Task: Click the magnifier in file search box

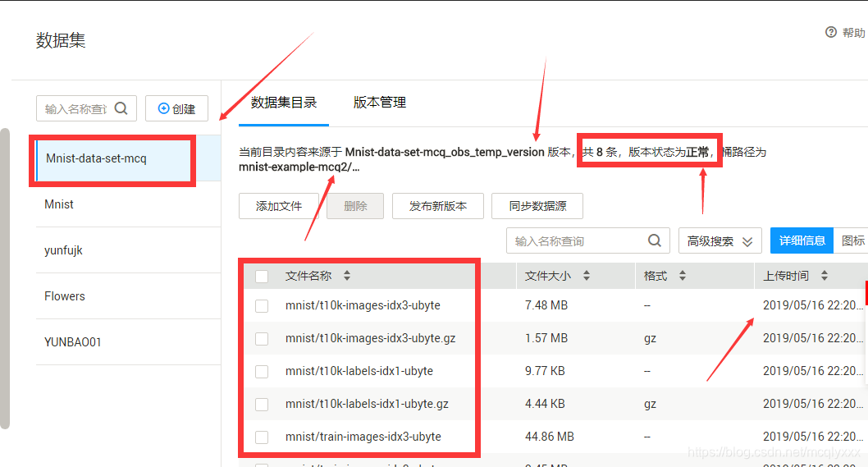Action: (x=655, y=240)
